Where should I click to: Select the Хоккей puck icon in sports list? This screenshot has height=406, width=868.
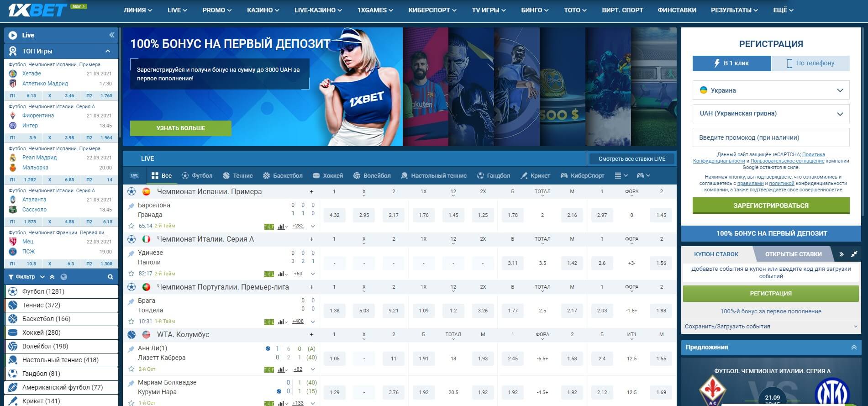[13, 332]
